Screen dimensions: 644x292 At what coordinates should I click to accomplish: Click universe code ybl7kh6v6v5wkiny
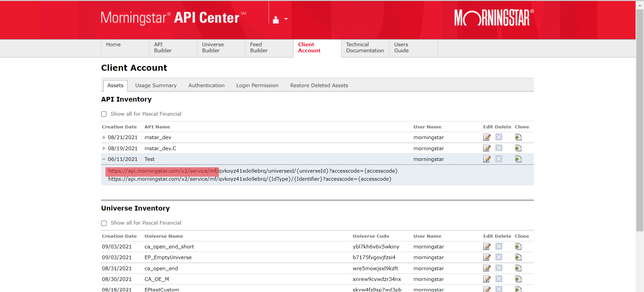point(376,247)
